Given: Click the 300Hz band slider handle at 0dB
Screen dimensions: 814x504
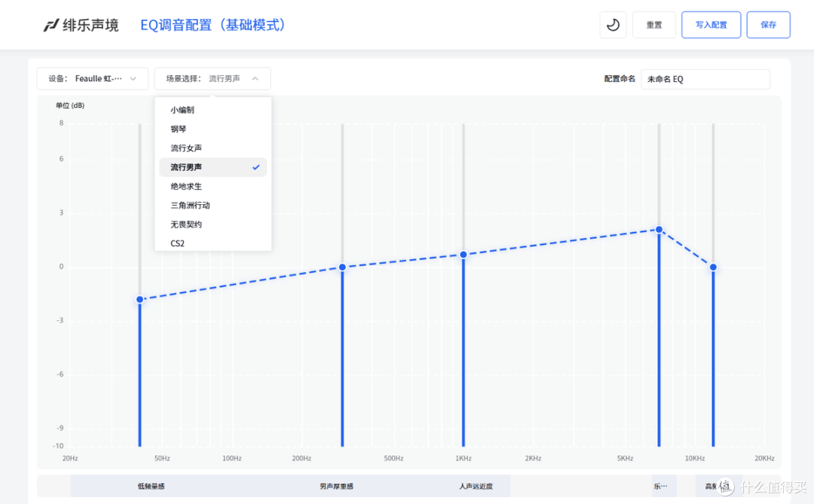Looking at the screenshot, I should tap(342, 267).
